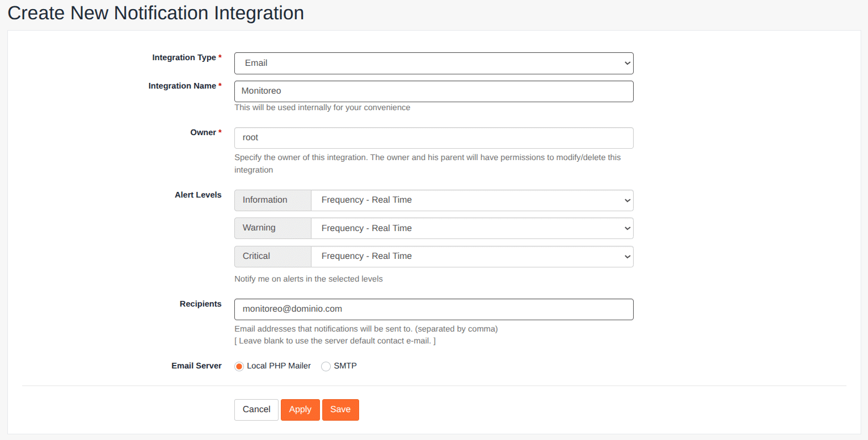Click the Recipients field label
868x440 pixels.
200,304
